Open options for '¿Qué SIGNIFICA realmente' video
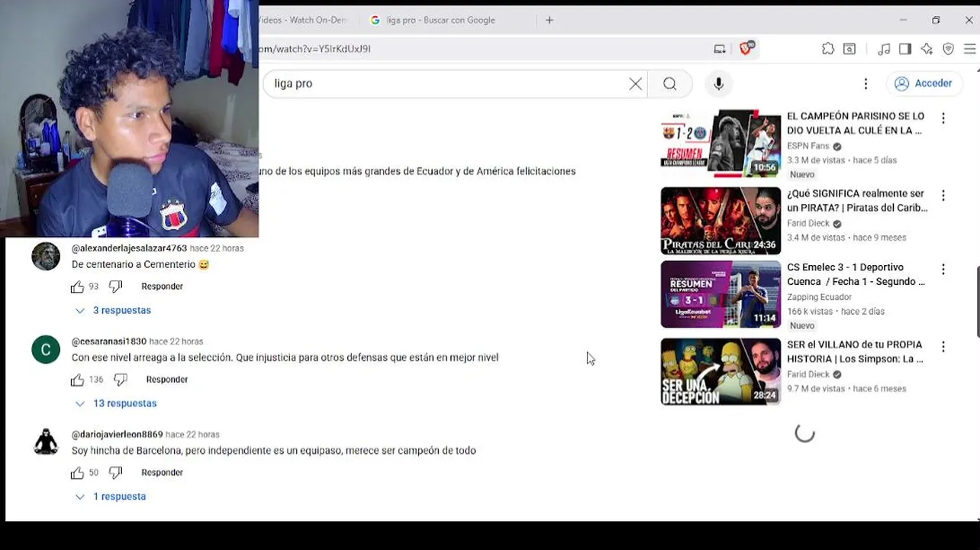 (943, 196)
